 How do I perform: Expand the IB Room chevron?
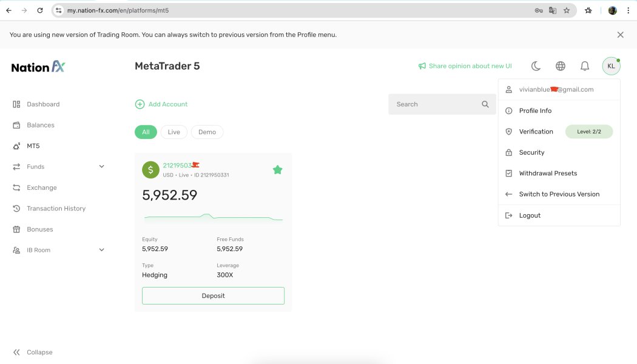(x=101, y=250)
